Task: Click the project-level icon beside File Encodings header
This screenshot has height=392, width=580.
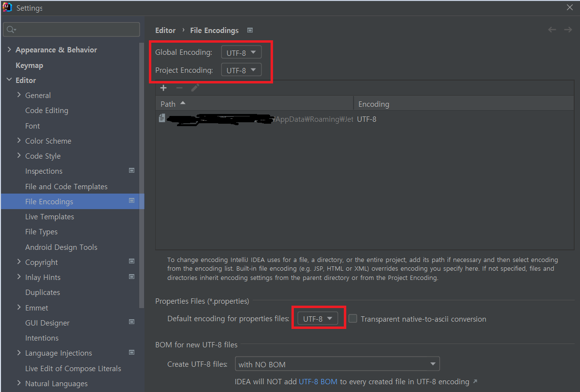Action: point(250,31)
